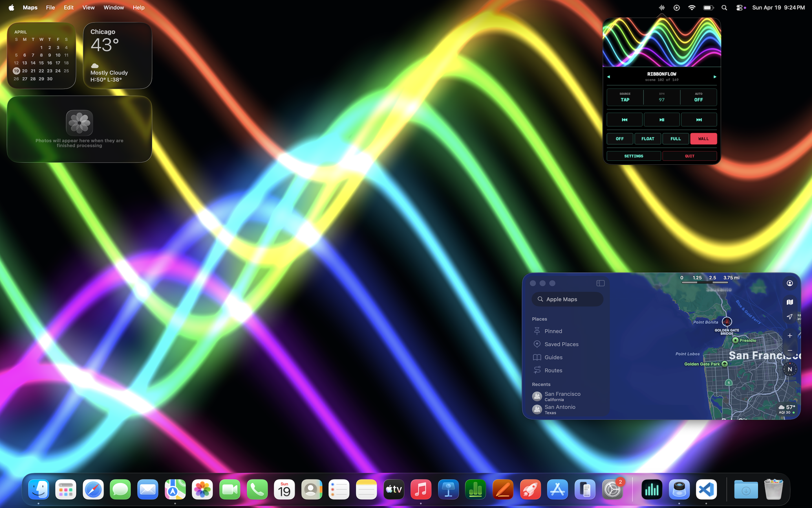Click Wi-Fi status icon in menu bar
Viewport: 812px width, 508px height.
click(692, 7)
